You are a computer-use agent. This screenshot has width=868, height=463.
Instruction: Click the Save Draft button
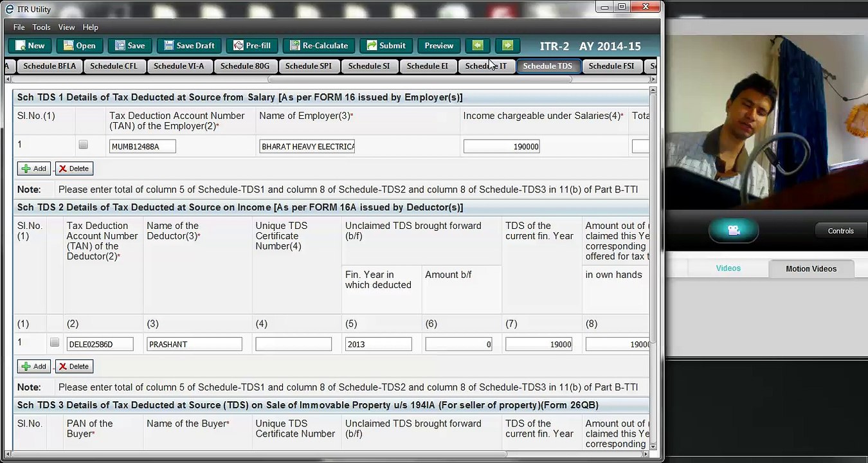click(188, 46)
